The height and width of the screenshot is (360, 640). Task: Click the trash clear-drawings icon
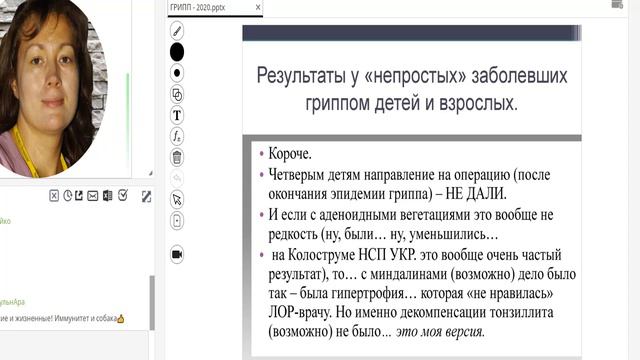[177, 157]
